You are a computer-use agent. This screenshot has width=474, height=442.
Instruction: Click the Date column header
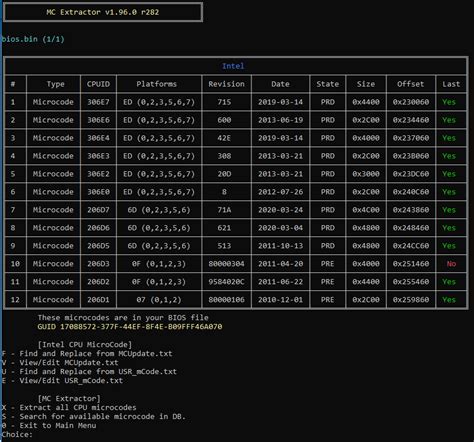(280, 84)
